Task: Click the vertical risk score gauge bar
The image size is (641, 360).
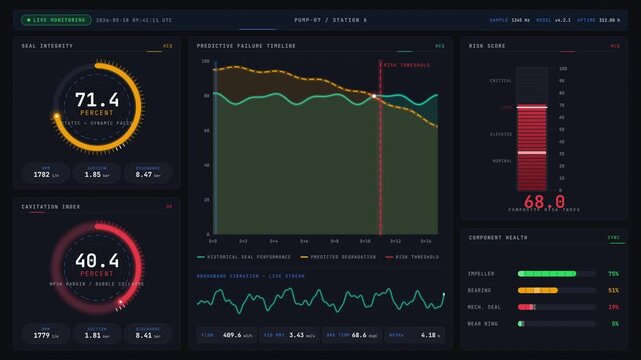Action: point(532,129)
